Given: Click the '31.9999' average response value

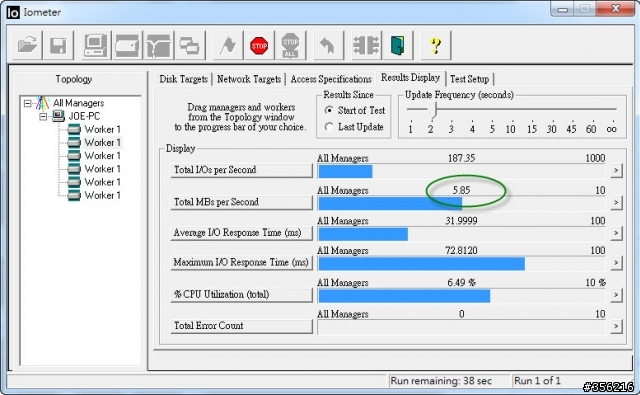Looking at the screenshot, I should pos(462,221).
